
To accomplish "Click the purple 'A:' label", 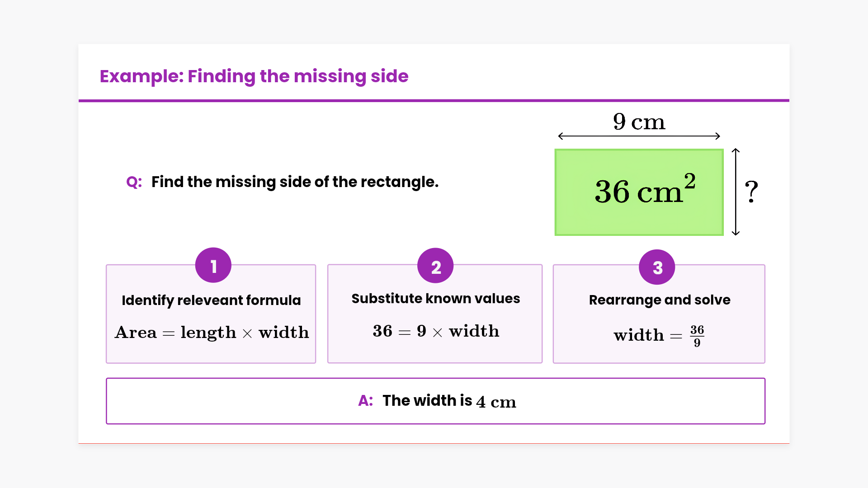I will coord(365,401).
